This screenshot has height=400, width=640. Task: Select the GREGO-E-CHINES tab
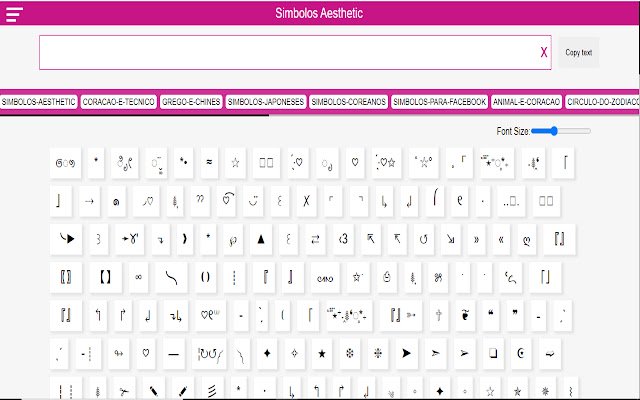[x=191, y=102]
